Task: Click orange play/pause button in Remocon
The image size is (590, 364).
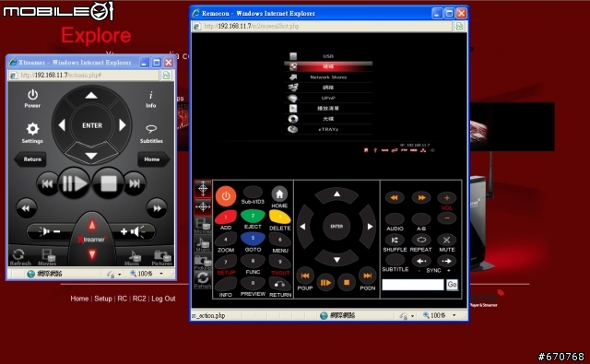Action: click(325, 282)
